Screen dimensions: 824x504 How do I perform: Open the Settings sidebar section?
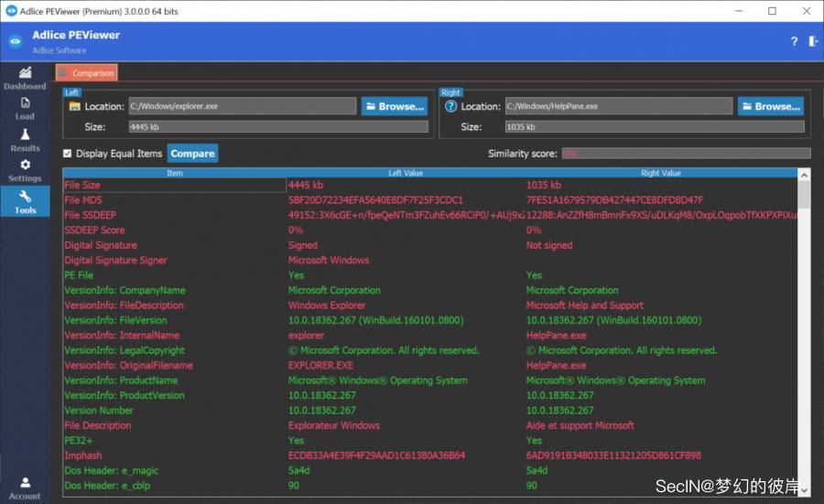[x=25, y=171]
